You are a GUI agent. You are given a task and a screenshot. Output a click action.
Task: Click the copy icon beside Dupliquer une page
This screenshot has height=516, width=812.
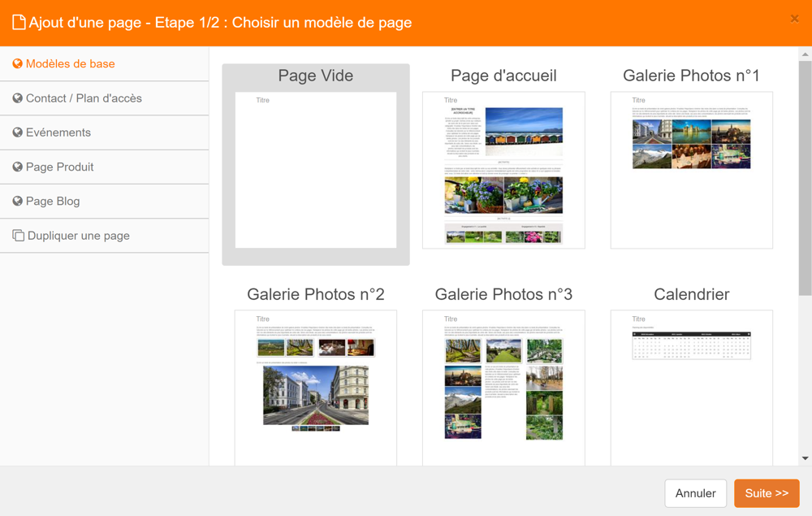pyautogui.click(x=18, y=236)
